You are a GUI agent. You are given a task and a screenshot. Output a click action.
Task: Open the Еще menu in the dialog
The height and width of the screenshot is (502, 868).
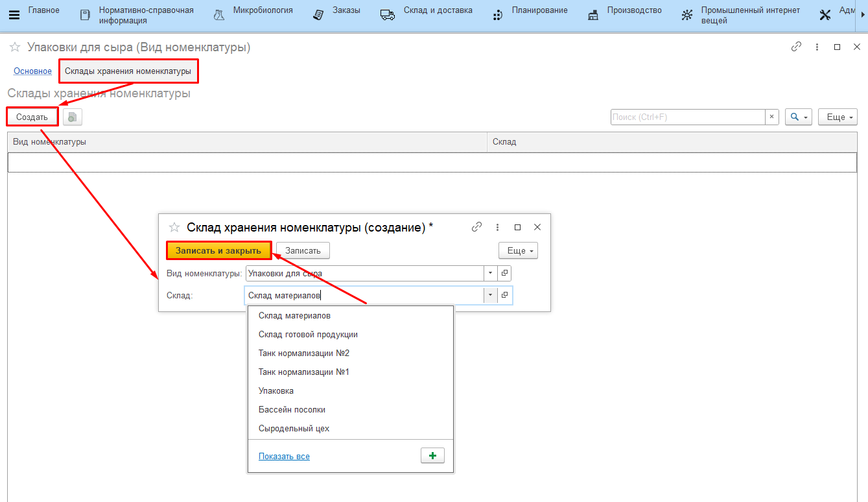pos(517,250)
